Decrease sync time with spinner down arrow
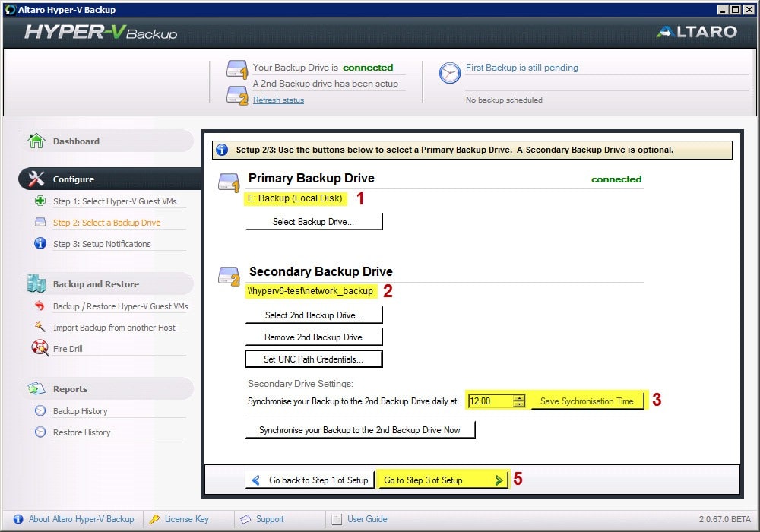 519,404
